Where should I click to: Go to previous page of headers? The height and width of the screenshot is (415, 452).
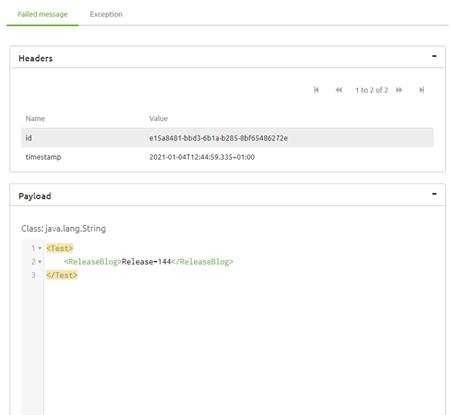point(339,90)
